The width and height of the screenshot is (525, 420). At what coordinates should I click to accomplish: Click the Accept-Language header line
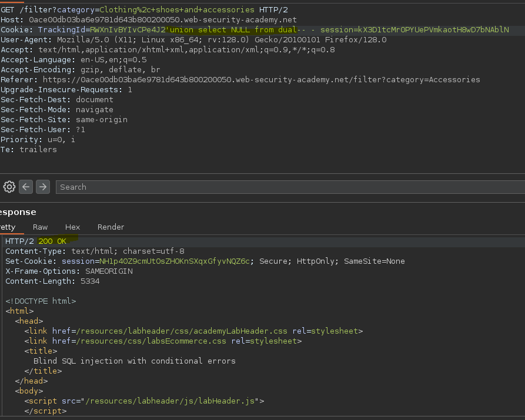point(73,60)
